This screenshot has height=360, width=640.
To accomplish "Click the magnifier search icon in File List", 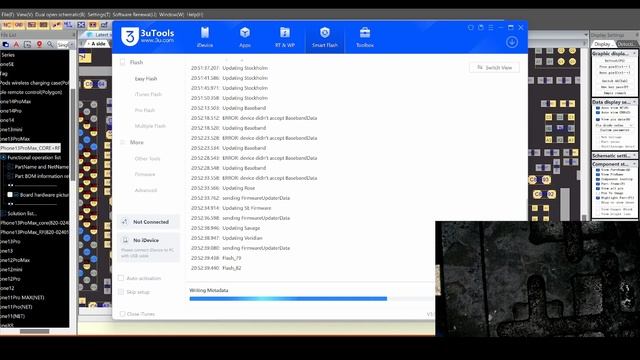I will (50, 44).
